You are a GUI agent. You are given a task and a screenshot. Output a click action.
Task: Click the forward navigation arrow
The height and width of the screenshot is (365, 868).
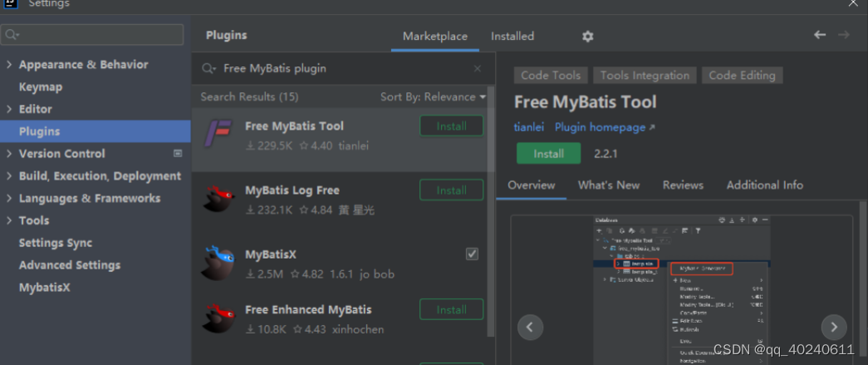844,35
